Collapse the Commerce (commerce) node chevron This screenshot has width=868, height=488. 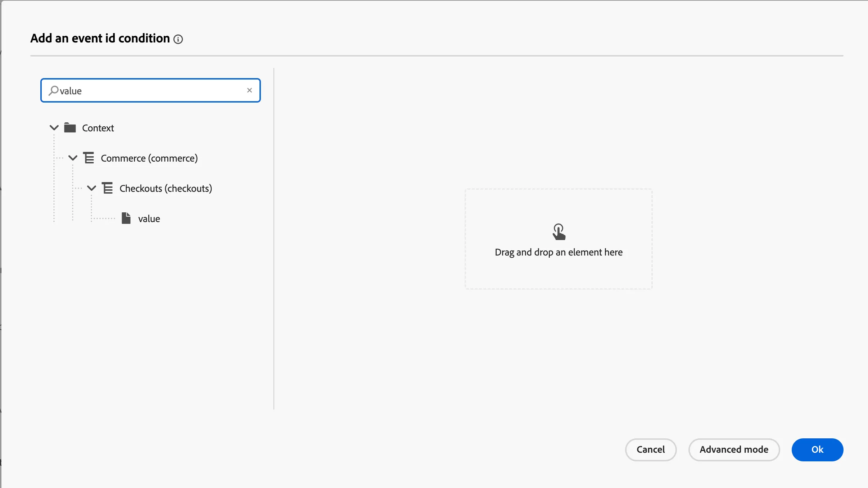point(73,158)
